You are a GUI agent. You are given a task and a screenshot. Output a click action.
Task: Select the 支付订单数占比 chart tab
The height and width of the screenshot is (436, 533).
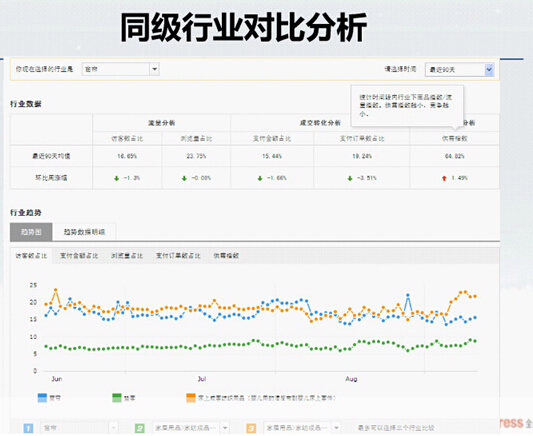pyautogui.click(x=178, y=256)
